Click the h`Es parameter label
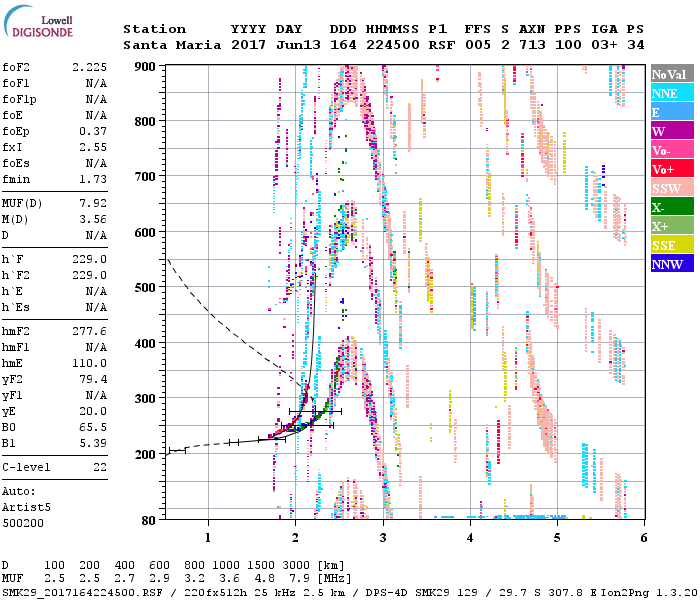700x600 pixels. click(16, 308)
